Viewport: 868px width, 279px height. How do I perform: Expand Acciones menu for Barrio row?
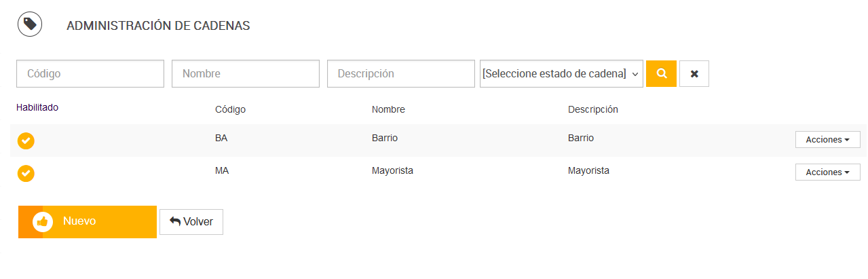pyautogui.click(x=827, y=140)
